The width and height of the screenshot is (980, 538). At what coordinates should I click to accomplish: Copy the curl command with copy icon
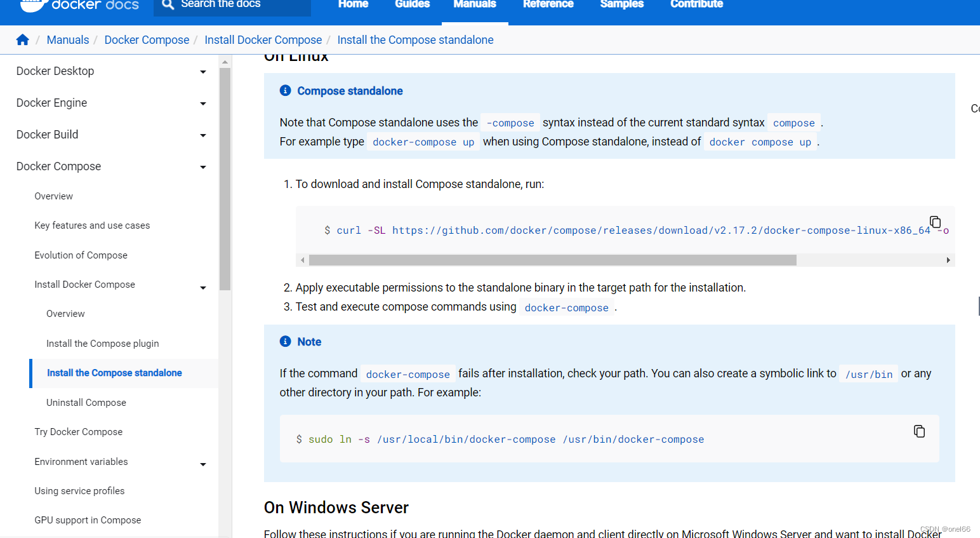935,222
